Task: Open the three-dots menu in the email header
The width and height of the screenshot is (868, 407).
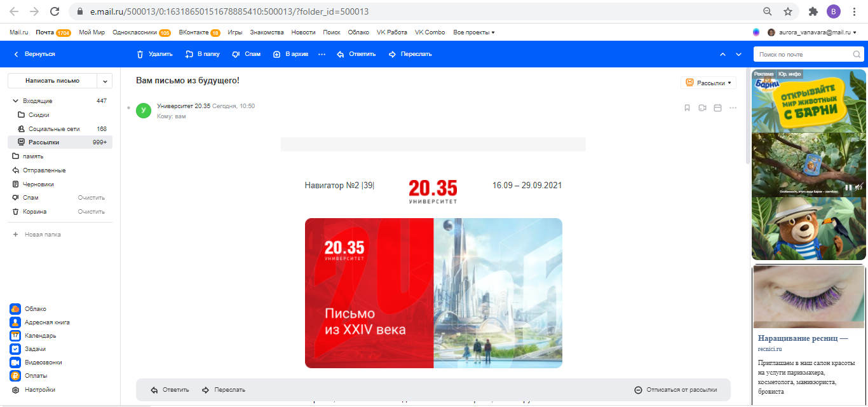Action: pyautogui.click(x=733, y=108)
